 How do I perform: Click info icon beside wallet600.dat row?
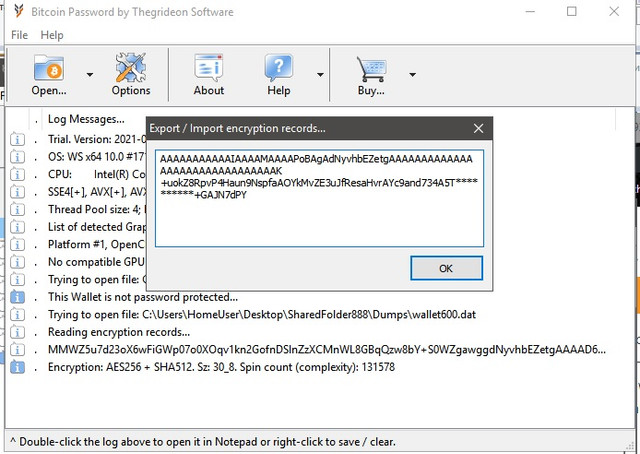pos(17,315)
